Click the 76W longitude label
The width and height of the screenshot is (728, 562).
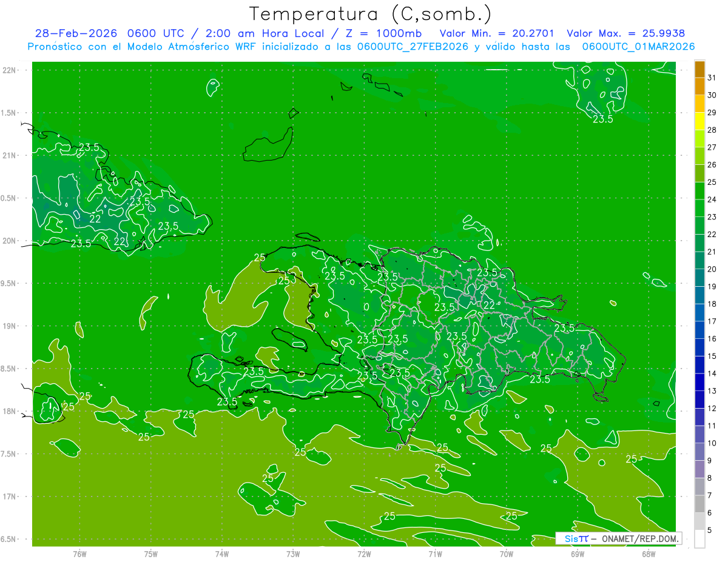79,554
